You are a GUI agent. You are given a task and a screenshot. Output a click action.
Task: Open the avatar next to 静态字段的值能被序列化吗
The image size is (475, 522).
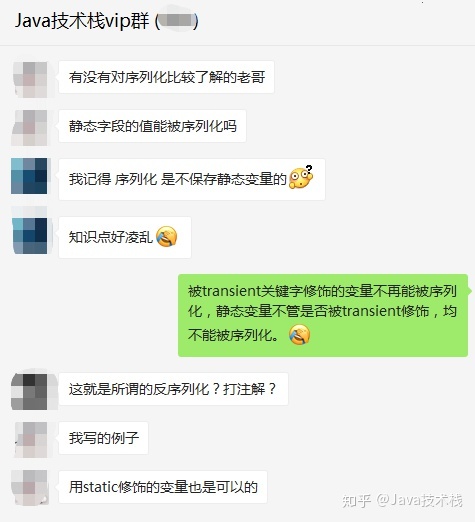coord(29,128)
